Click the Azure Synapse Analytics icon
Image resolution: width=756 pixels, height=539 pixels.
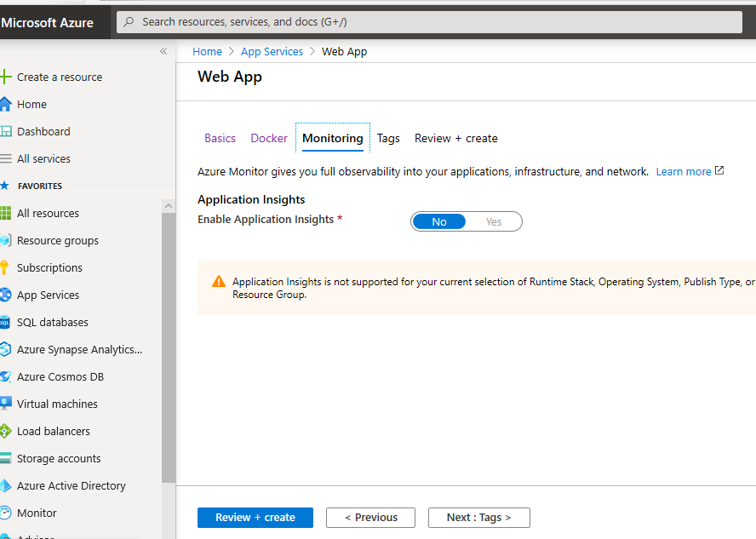click(5, 349)
